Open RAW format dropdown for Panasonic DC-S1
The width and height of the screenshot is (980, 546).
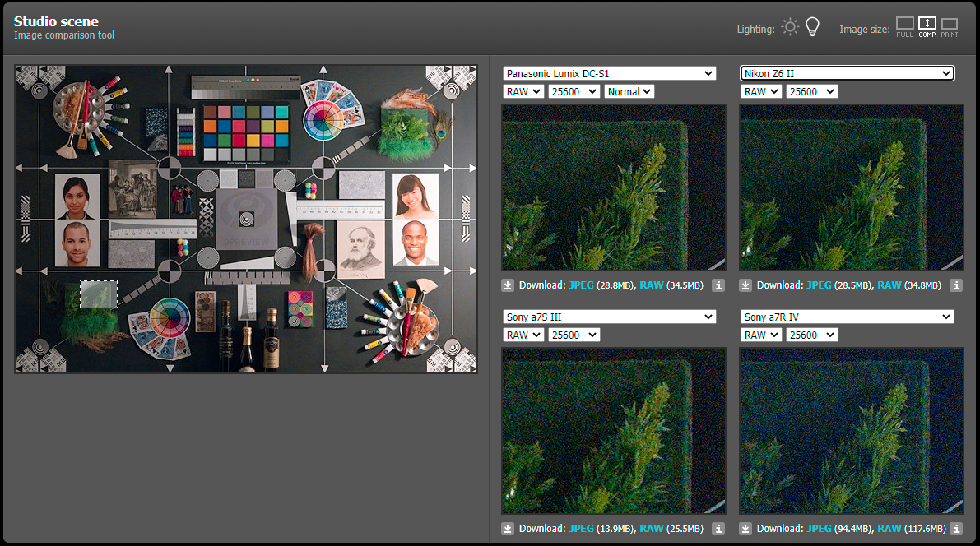pos(523,92)
